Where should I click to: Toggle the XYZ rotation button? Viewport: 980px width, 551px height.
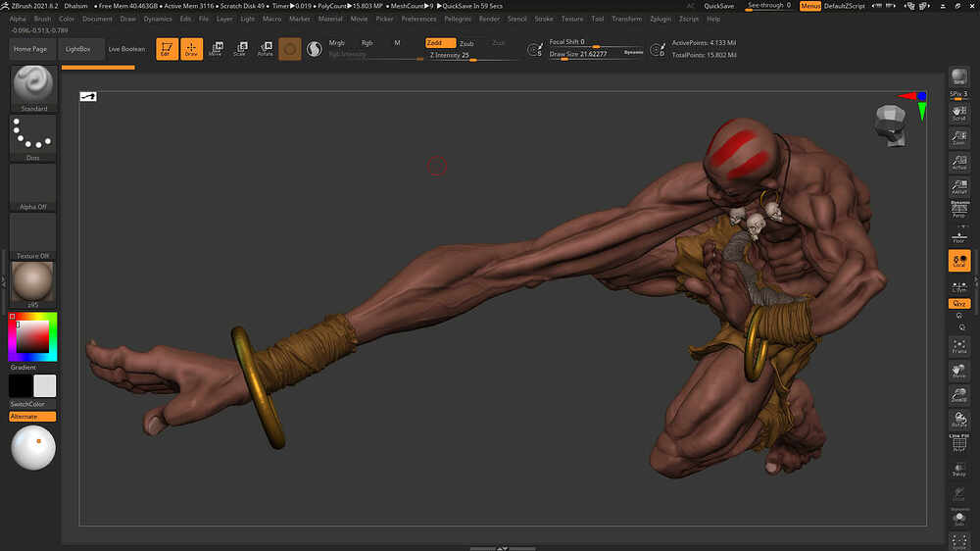(x=958, y=304)
